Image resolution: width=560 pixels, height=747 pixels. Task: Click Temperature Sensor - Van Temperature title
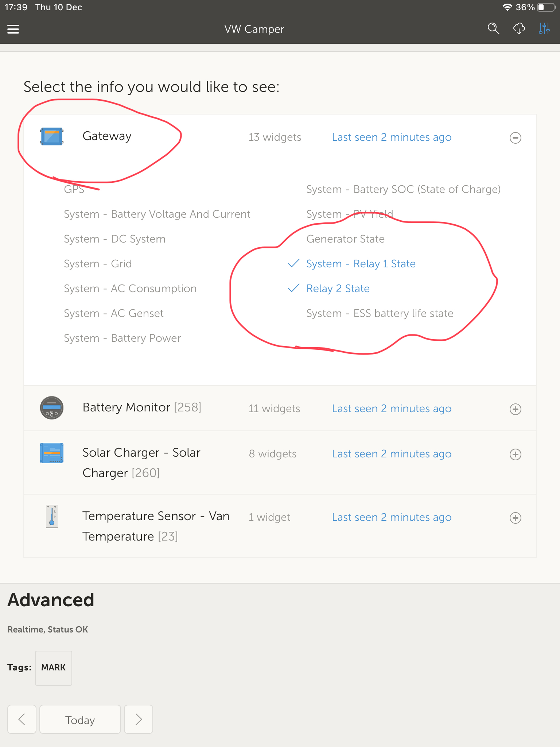(156, 526)
